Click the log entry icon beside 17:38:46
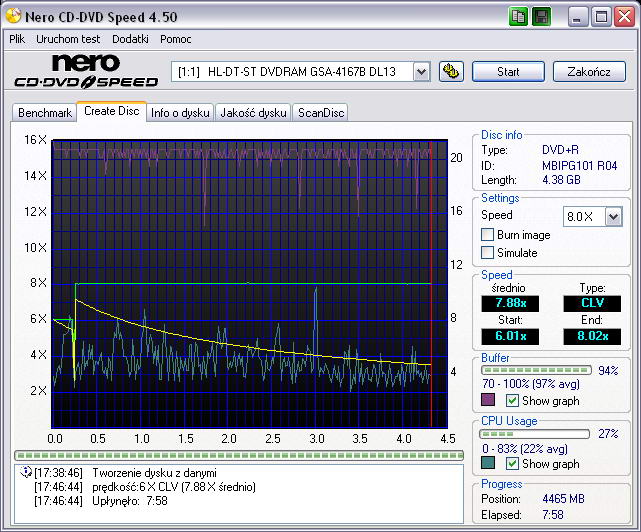The height and width of the screenshot is (532, 641). (x=25, y=472)
